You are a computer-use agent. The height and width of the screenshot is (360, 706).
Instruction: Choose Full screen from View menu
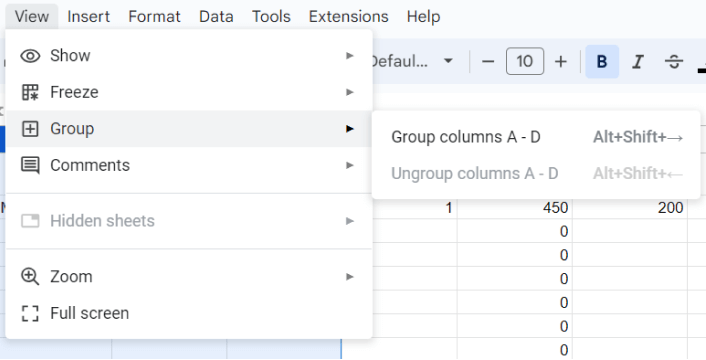189,313
